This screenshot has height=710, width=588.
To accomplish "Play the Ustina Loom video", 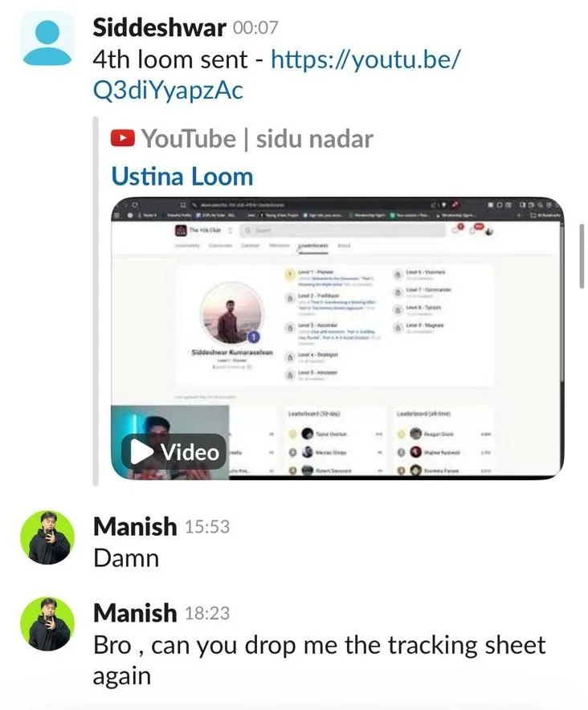I will [x=174, y=452].
